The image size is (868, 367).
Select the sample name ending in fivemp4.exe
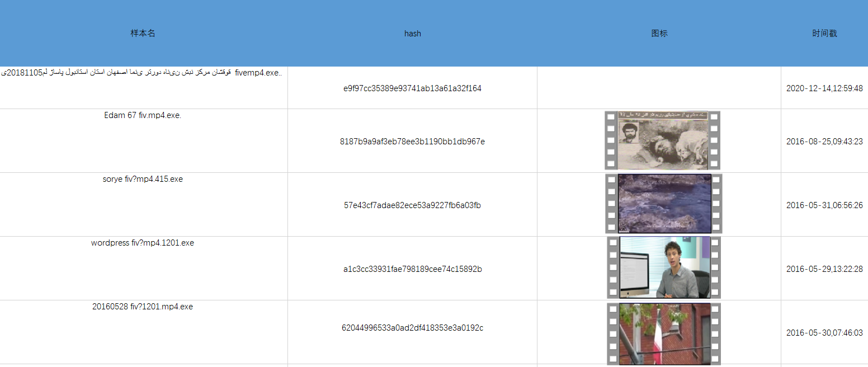point(142,73)
